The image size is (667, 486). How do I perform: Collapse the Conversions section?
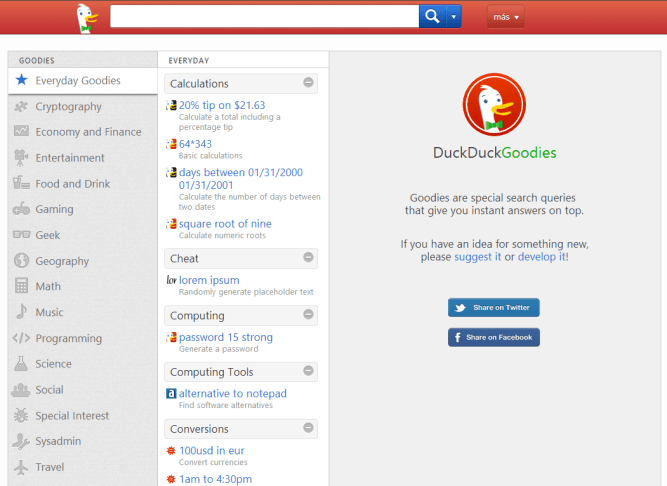coord(308,428)
